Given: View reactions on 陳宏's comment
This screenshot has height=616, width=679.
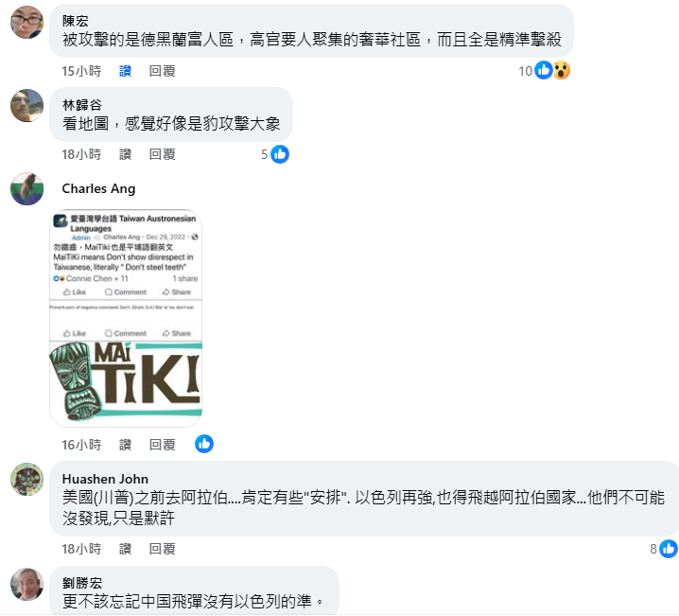Looking at the screenshot, I should click(545, 71).
